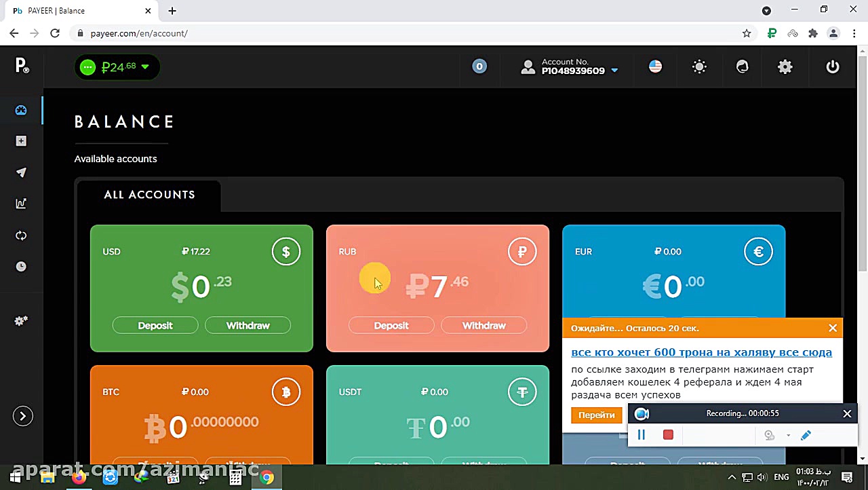
Task: Click the dollar icon on USD card
Action: (x=286, y=252)
